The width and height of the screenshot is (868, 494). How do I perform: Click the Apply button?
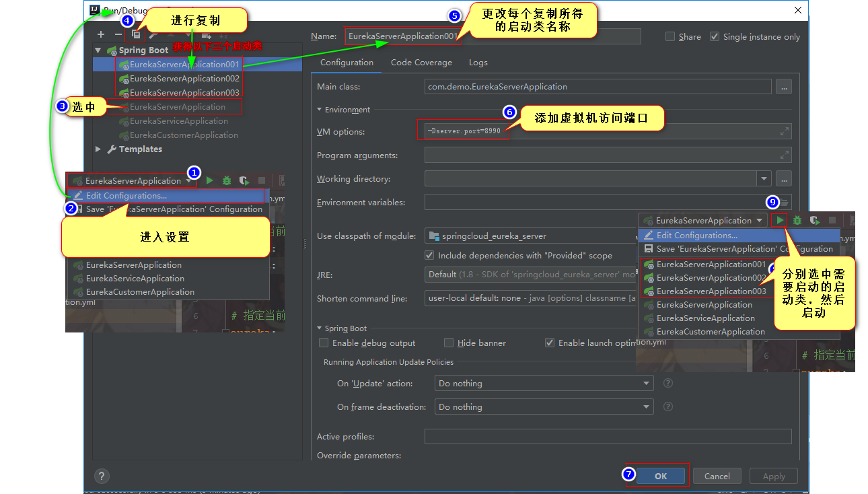(x=774, y=476)
